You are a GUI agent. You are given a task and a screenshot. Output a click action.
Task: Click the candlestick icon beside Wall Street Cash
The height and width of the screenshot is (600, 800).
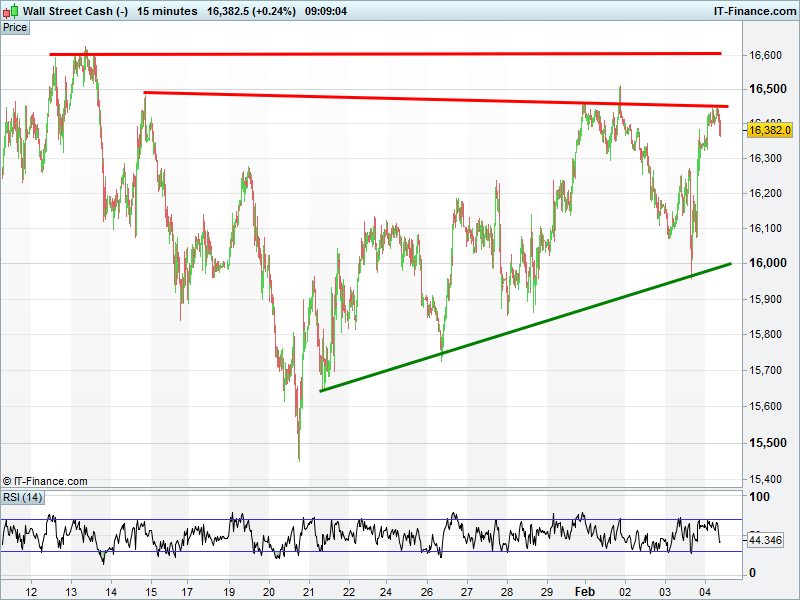11,10
